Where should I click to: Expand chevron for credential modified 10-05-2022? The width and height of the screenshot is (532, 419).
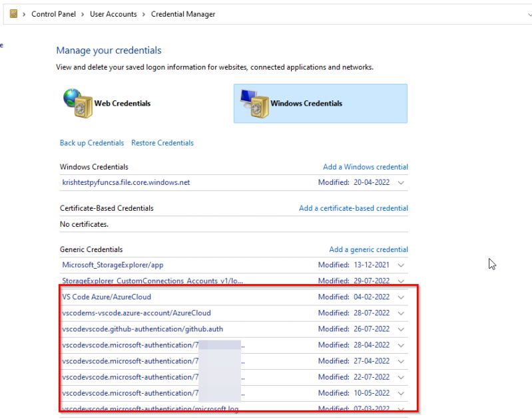pos(401,394)
